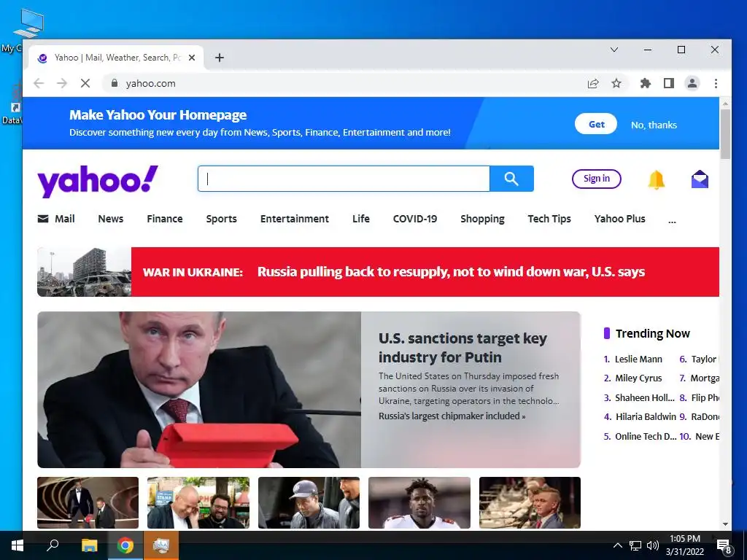Close the Yahoo tab
The width and height of the screenshot is (747, 560).
192,58
